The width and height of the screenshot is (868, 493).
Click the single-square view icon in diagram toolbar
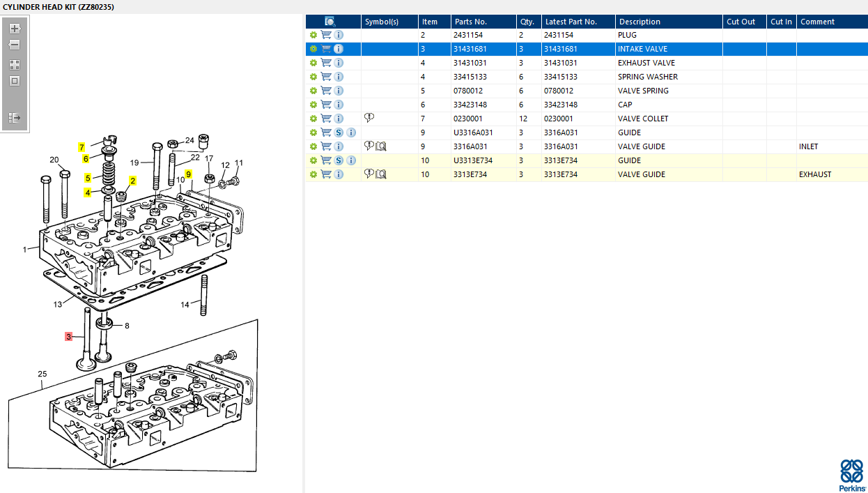(x=15, y=80)
